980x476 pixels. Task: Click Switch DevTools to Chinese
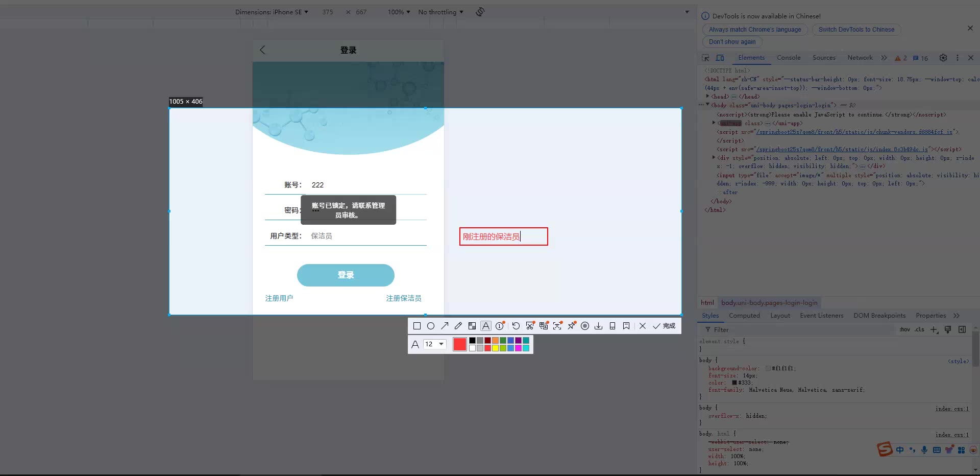pyautogui.click(x=856, y=30)
